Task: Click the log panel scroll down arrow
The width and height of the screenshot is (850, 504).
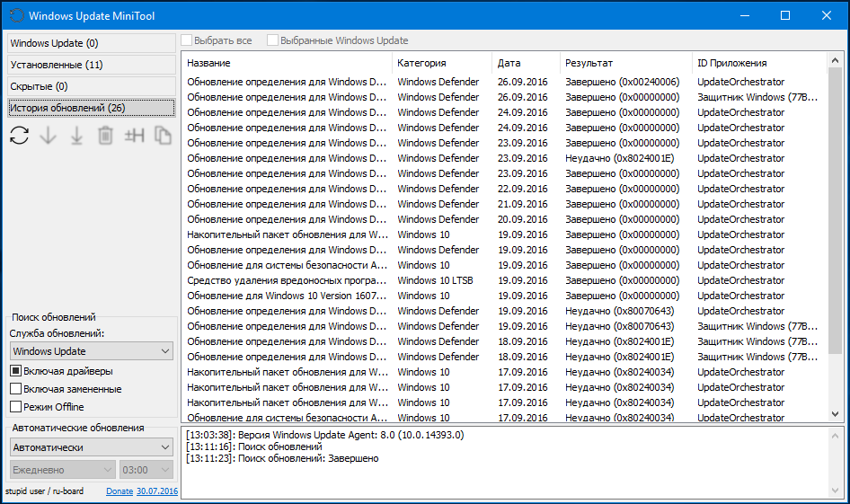Action: tap(835, 491)
